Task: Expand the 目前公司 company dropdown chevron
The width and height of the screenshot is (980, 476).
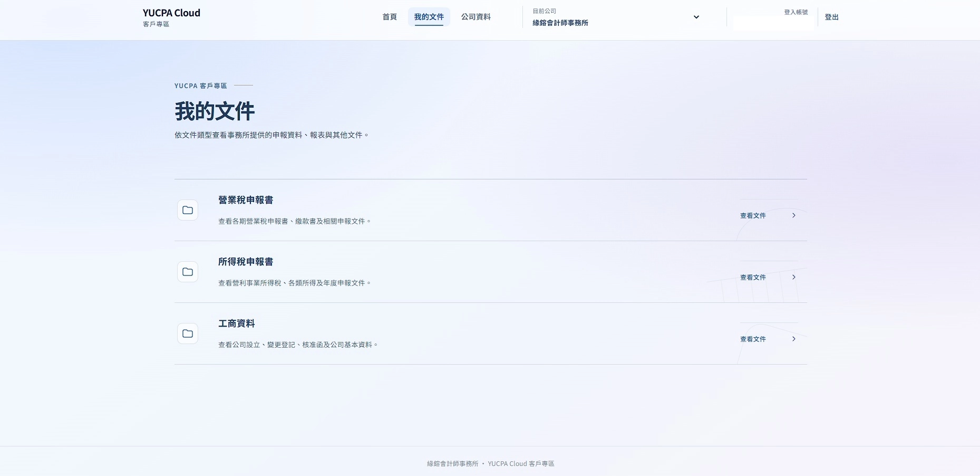Action: click(696, 17)
